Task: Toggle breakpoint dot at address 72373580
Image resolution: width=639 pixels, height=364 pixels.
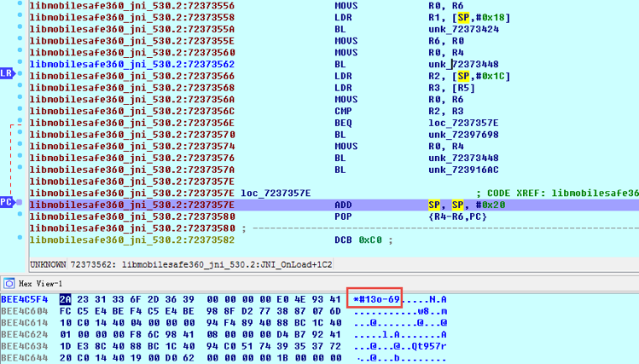Action: click(20, 214)
